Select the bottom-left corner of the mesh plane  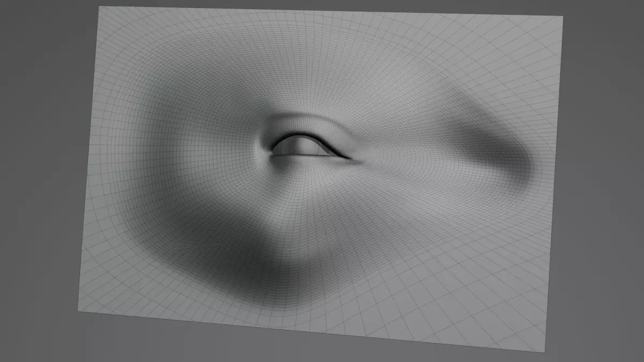[x=79, y=309]
